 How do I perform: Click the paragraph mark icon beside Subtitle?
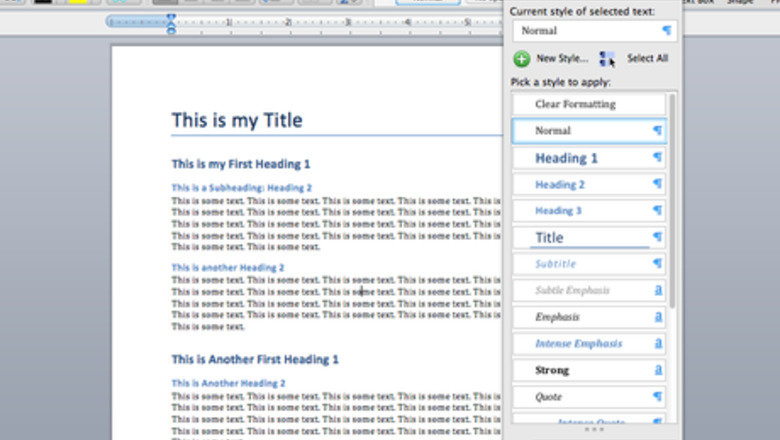coord(658,264)
